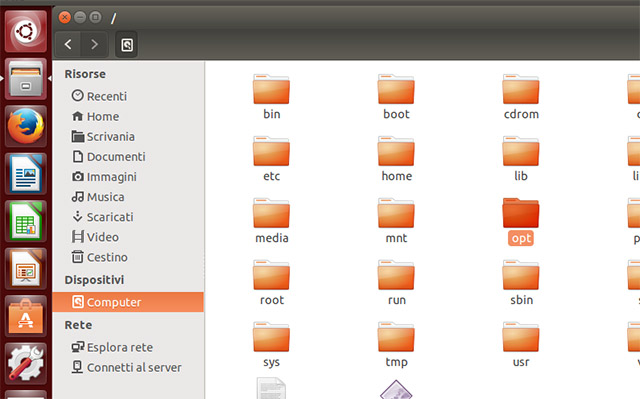Viewport: 640px width, 399px height.
Task: Select the run folder
Action: (x=396, y=283)
